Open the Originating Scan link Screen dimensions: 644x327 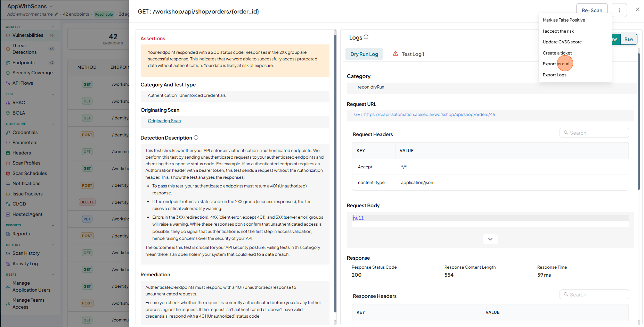[164, 121]
